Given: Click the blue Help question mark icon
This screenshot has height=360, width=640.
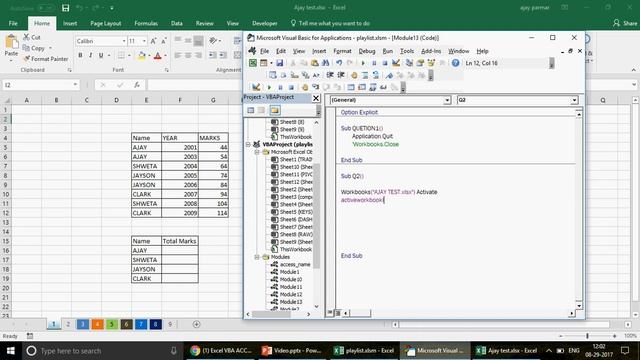Looking at the screenshot, I should tap(456, 63).
